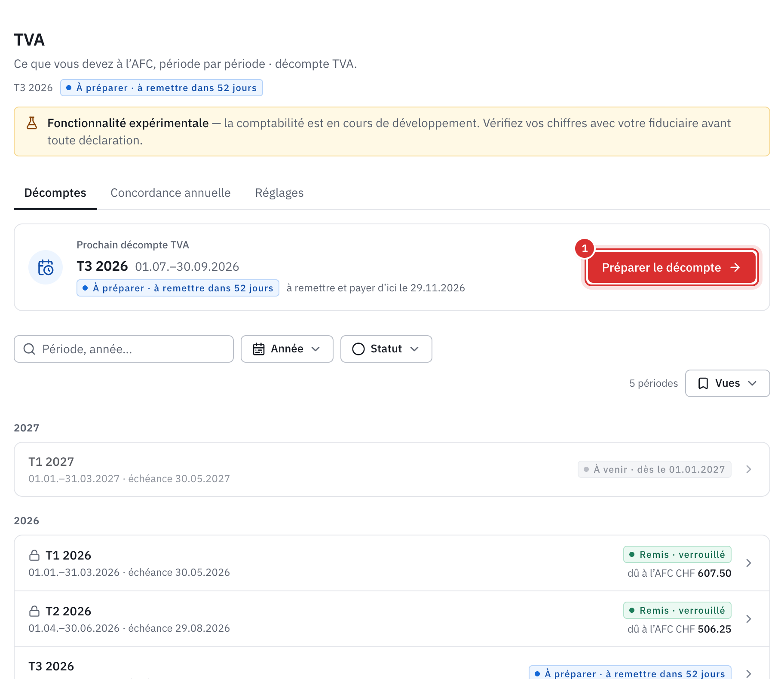Click the calendar icon on the Année filter

(259, 349)
